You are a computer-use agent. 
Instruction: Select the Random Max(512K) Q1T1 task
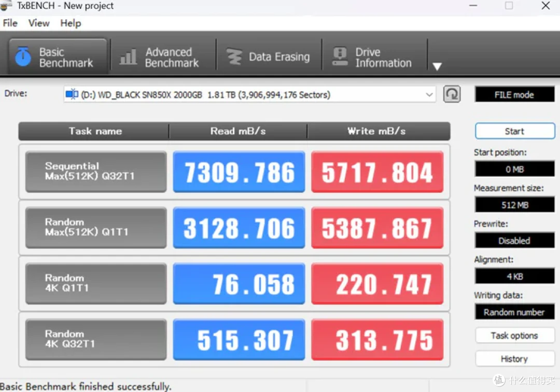tap(96, 228)
